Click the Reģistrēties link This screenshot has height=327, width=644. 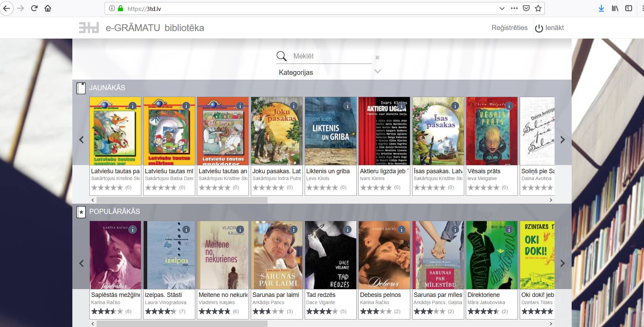tap(510, 28)
